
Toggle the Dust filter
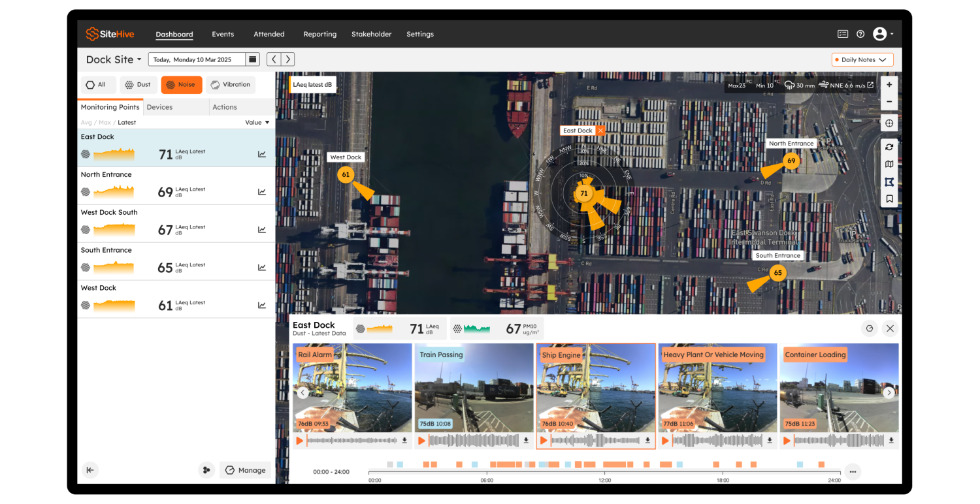[138, 85]
